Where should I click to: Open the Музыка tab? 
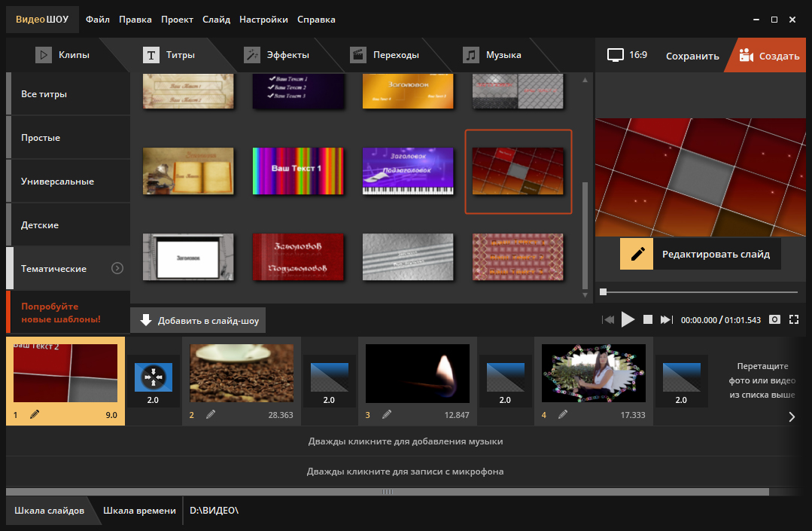[492, 55]
